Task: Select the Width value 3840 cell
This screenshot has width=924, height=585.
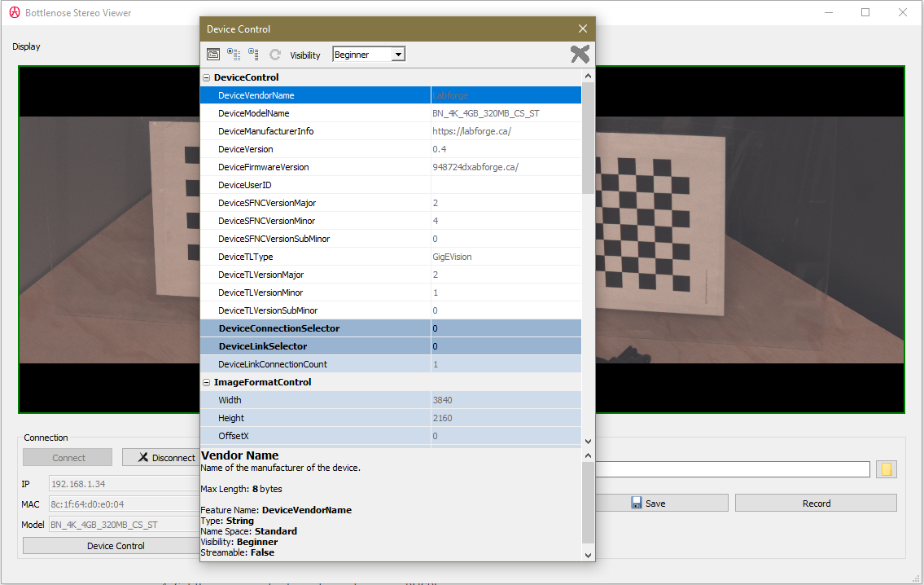Action: click(506, 400)
